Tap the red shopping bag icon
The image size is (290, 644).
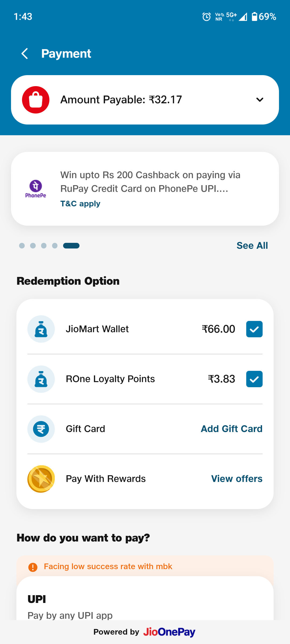coord(36,100)
